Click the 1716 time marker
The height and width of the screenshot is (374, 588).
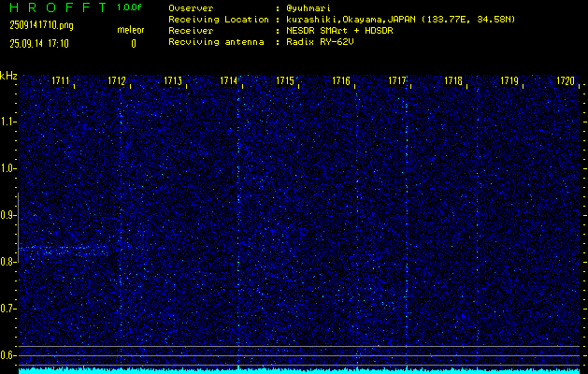pyautogui.click(x=341, y=80)
